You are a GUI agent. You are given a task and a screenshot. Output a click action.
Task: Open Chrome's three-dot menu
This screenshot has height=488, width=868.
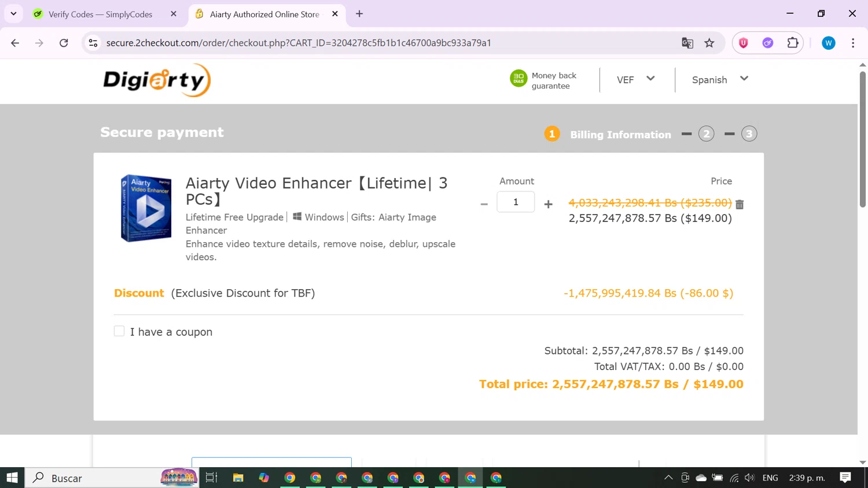[853, 43]
